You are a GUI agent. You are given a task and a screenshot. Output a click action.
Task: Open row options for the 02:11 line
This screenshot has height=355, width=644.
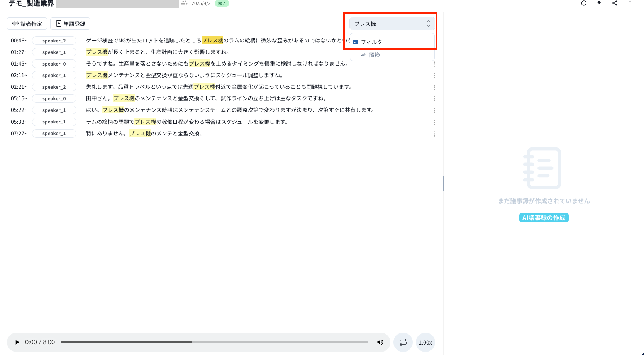pos(434,76)
